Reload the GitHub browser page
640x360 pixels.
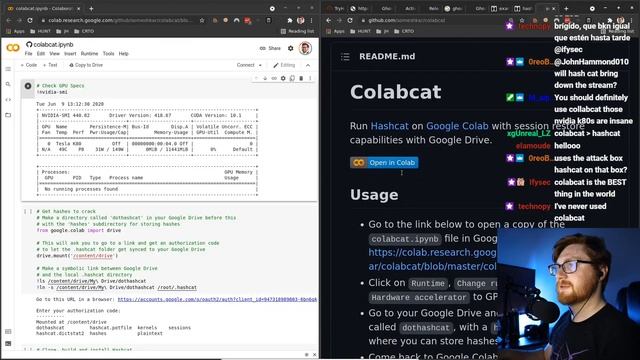click(350, 20)
